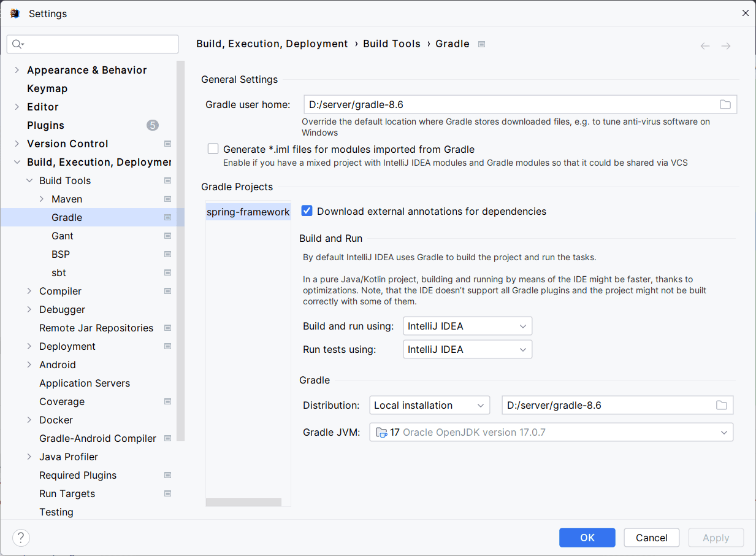Click the project settings icon beside Coverage
The width and height of the screenshot is (756, 556).
click(167, 401)
